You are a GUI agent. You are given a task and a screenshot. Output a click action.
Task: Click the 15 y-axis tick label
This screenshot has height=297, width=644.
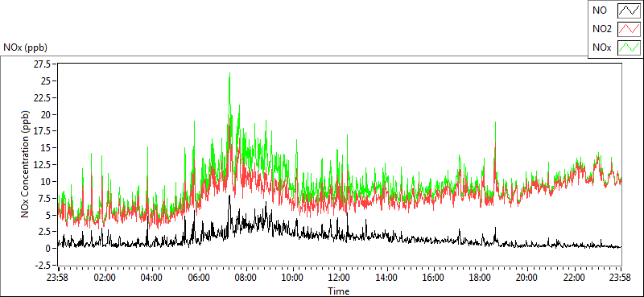pos(46,148)
